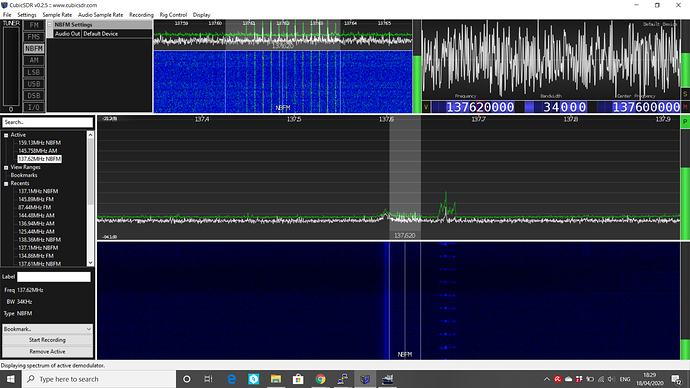Toggle the V delta lock button

point(426,107)
